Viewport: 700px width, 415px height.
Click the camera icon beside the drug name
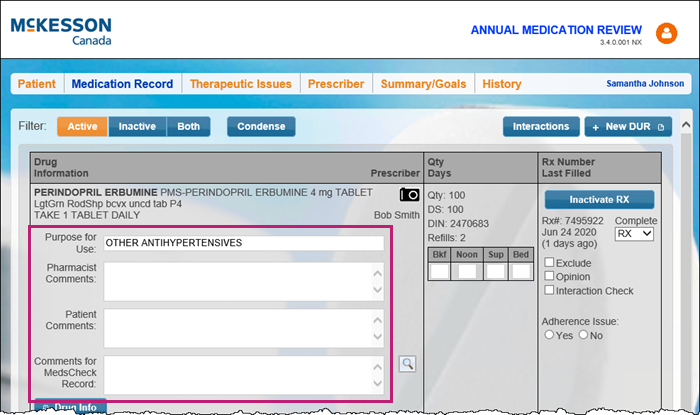click(x=409, y=194)
